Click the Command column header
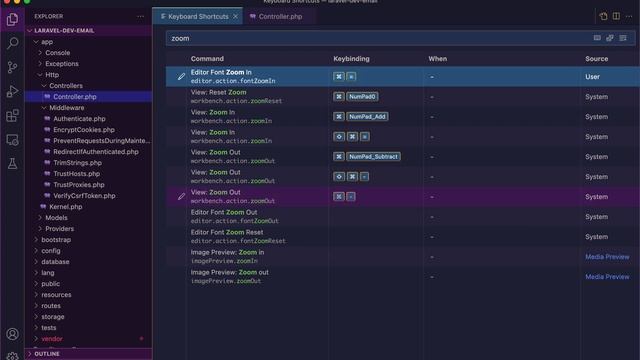640x360 pixels. [x=207, y=59]
